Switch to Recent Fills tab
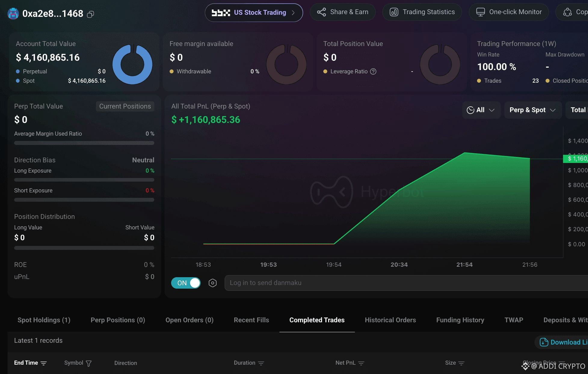The height and width of the screenshot is (374, 588). point(251,320)
